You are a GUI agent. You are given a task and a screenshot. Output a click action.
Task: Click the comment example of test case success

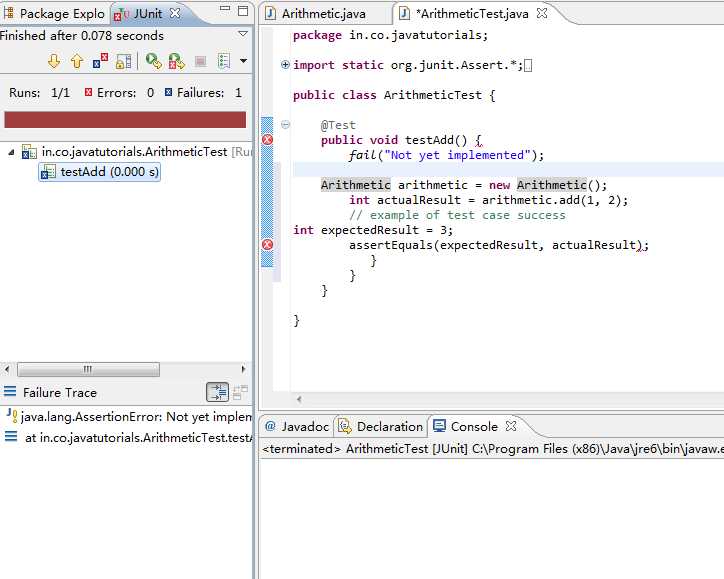click(457, 215)
